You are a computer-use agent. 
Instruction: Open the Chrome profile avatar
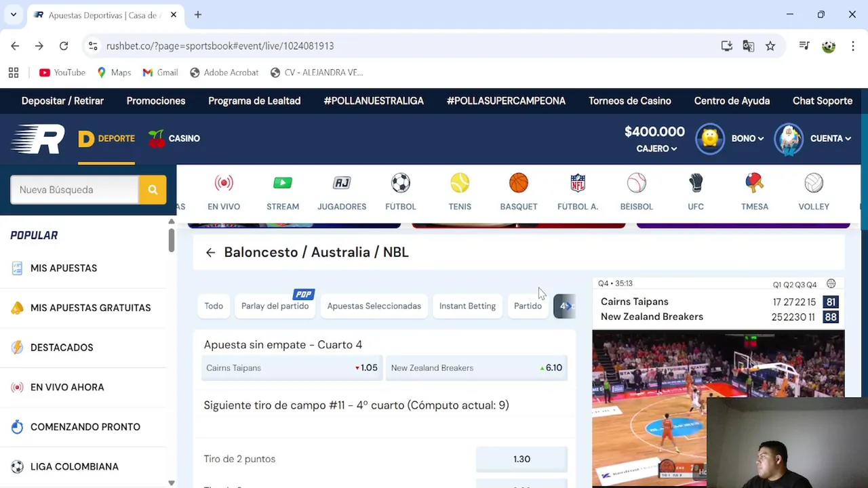click(x=829, y=46)
